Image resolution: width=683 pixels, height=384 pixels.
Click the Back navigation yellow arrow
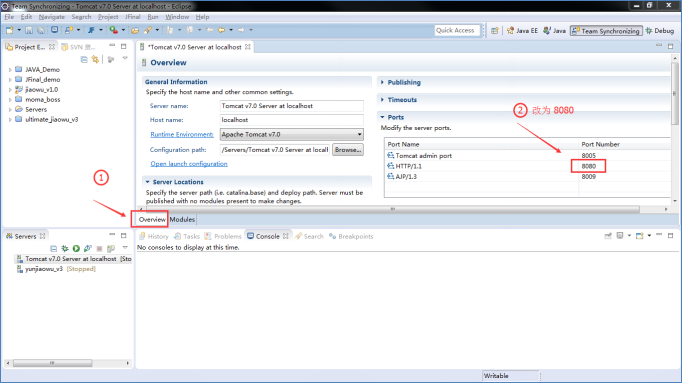pyautogui.click(x=221, y=30)
